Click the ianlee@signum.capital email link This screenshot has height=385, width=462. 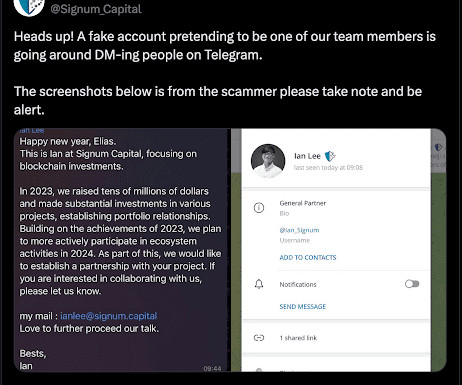pyautogui.click(x=109, y=316)
